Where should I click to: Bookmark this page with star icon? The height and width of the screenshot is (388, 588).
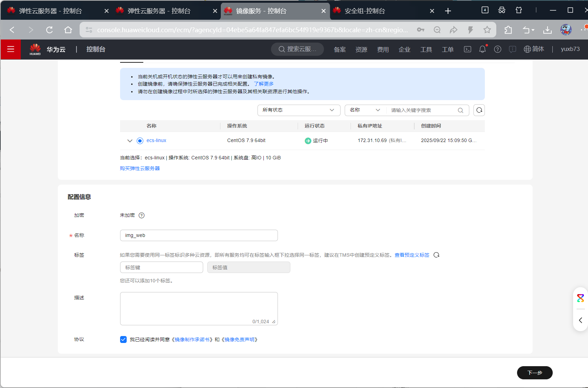[x=487, y=30]
